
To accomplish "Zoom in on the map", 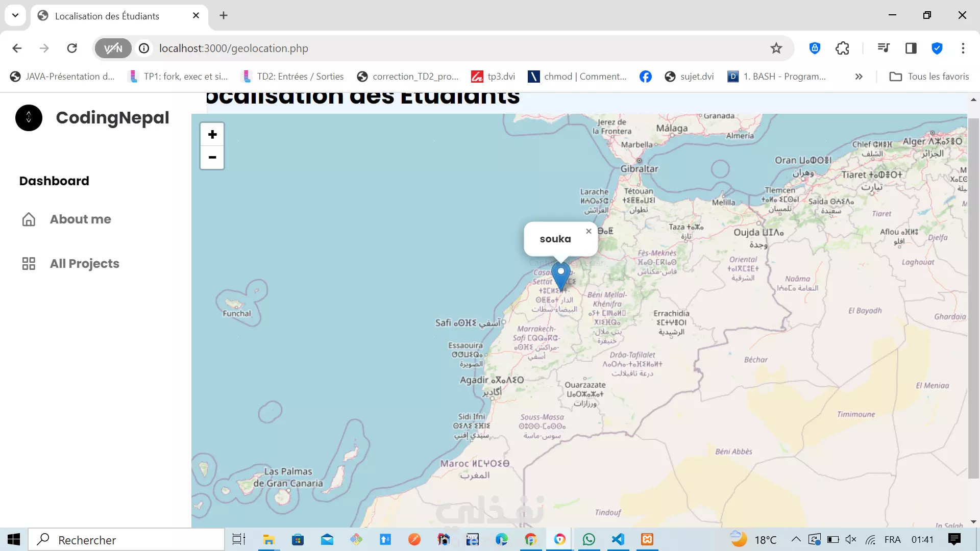I will point(212,135).
